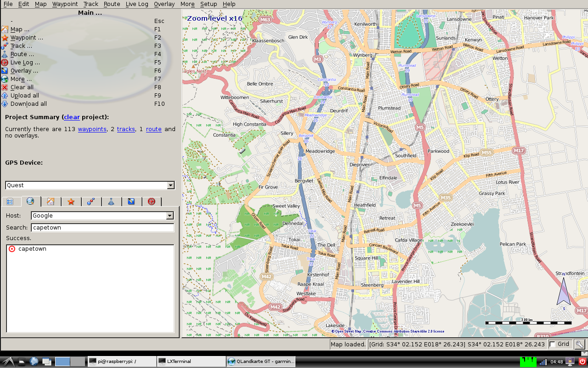
Task: Open the tracks link in Project Summary
Action: [126, 129]
